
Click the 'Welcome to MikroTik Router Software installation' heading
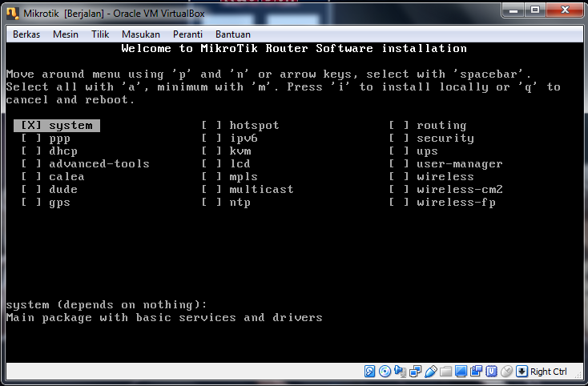coord(294,49)
